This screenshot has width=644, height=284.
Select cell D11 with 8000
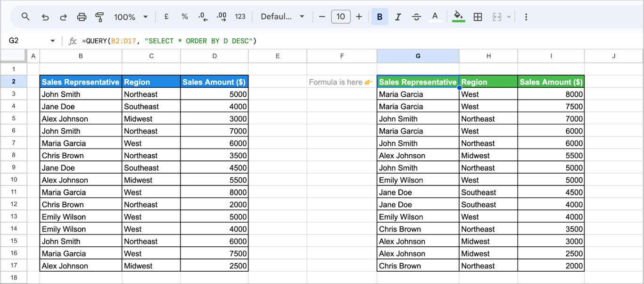coord(215,192)
